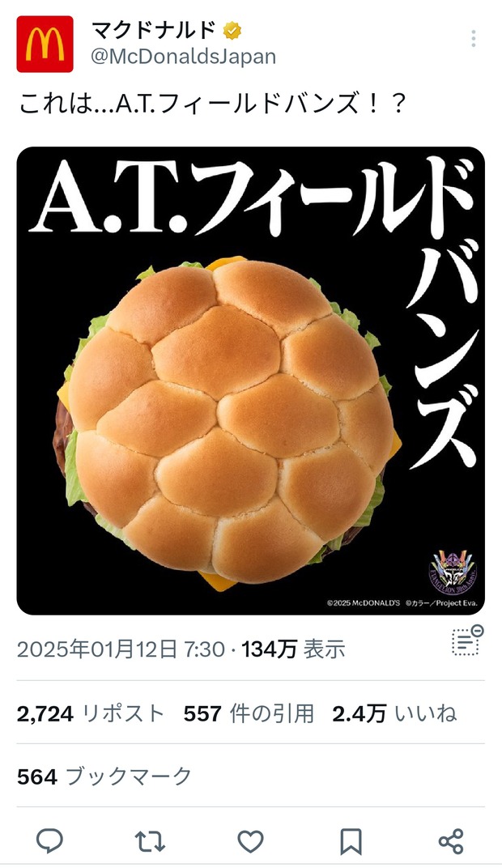
Task: Open the reader view list icon
Action: coord(468,641)
